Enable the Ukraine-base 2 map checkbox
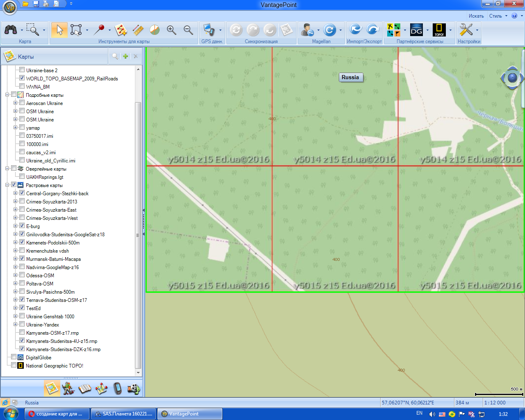The height and width of the screenshot is (420, 525). (22, 70)
